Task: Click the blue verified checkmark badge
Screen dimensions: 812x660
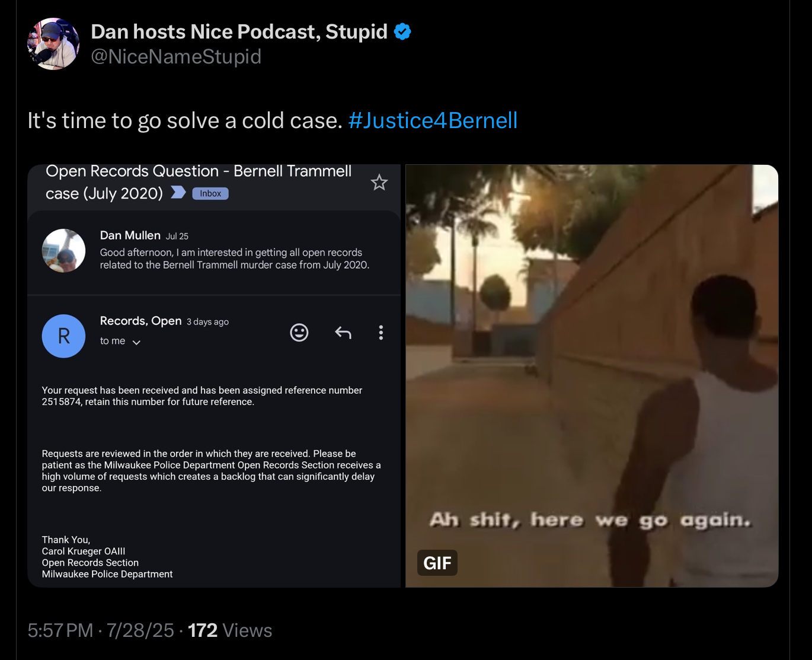Action: coord(402,31)
